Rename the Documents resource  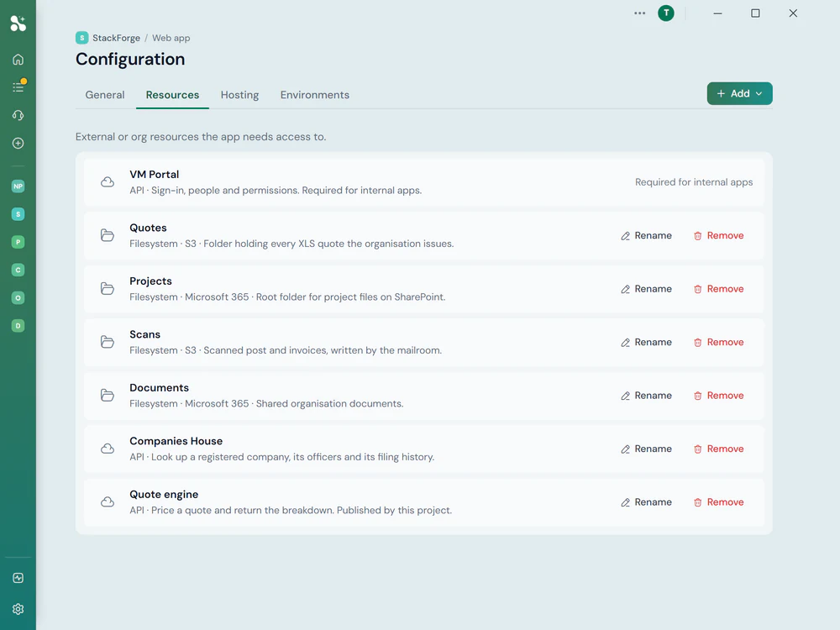(x=646, y=396)
